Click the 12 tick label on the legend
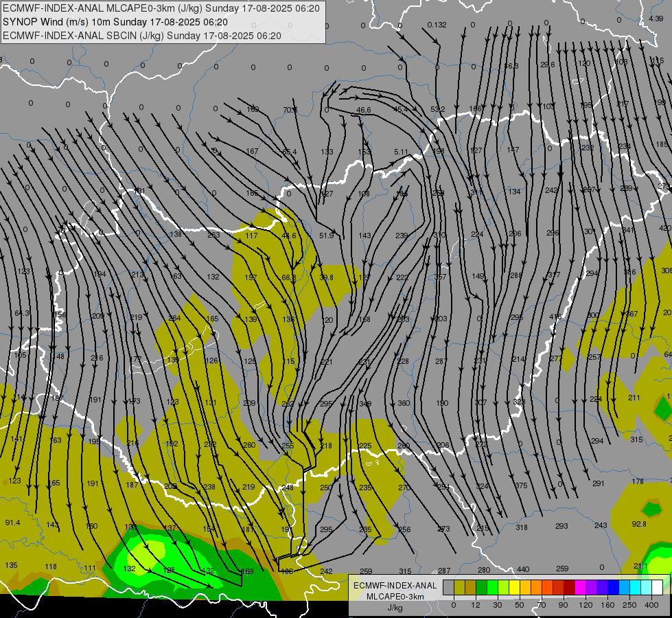The width and height of the screenshot is (672, 618). (476, 605)
